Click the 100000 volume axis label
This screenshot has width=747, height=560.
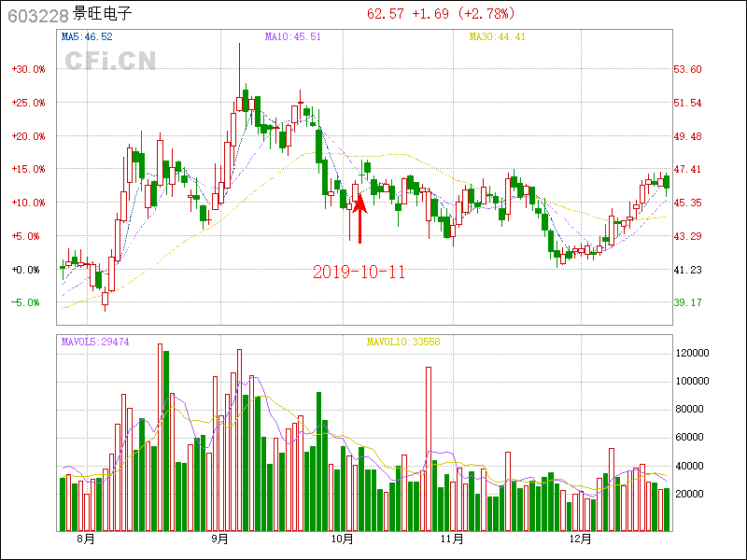click(692, 382)
